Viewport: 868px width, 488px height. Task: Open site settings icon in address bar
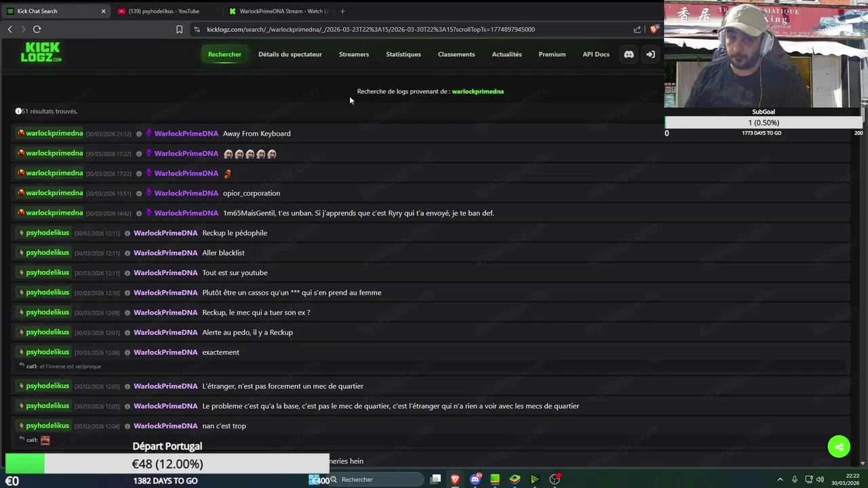[x=197, y=29]
